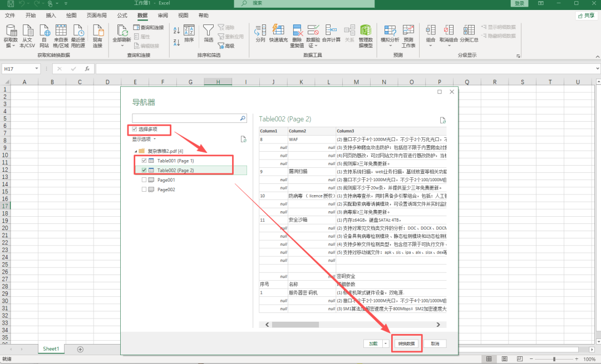Open the Name Box dropdown arrow
The width and height of the screenshot is (601, 364).
[x=37, y=69]
